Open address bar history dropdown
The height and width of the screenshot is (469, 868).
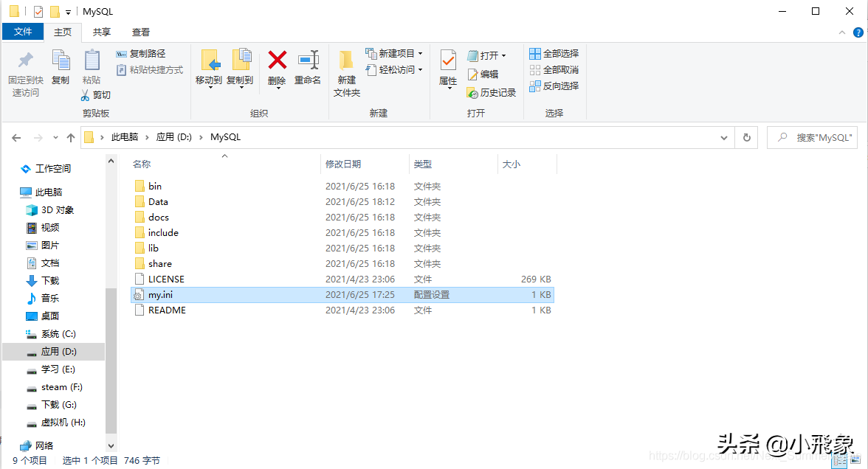point(724,138)
